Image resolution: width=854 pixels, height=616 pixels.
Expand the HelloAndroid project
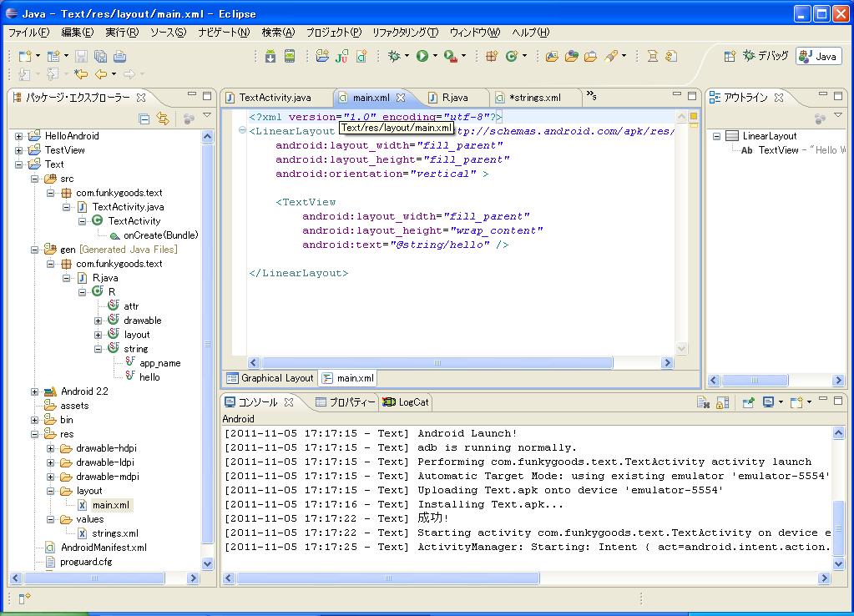click(18, 136)
